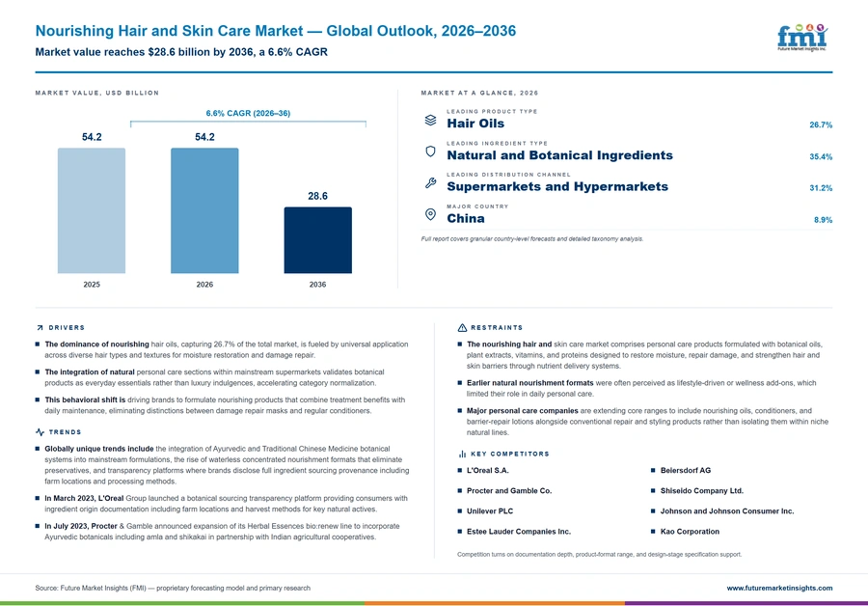
Task: Click the 'MAJOR COUNTRY' label
Action: coord(477,207)
